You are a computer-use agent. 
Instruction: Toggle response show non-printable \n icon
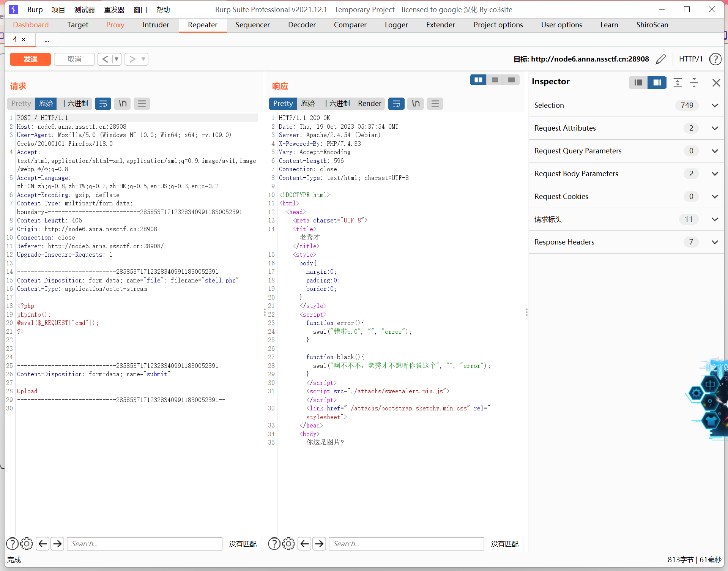click(x=416, y=103)
